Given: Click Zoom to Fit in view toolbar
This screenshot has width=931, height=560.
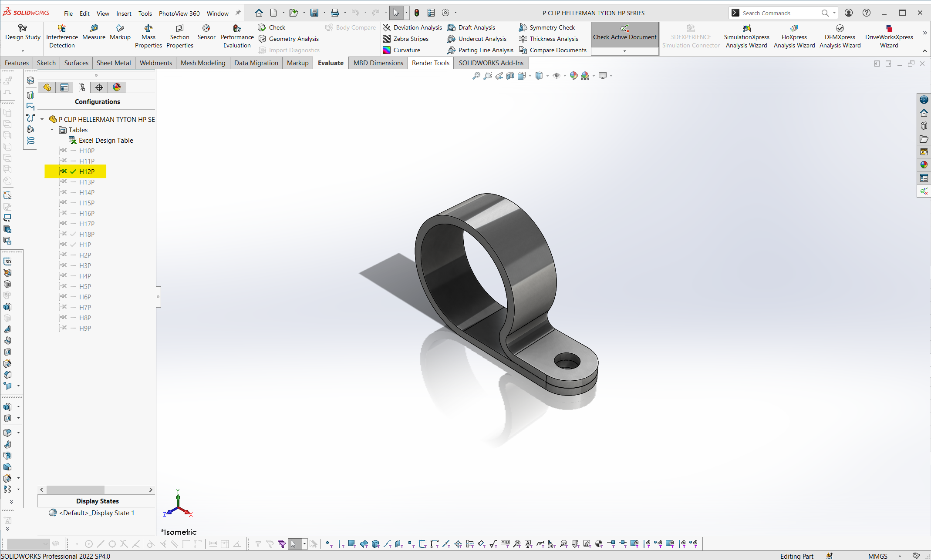Looking at the screenshot, I should [x=476, y=76].
